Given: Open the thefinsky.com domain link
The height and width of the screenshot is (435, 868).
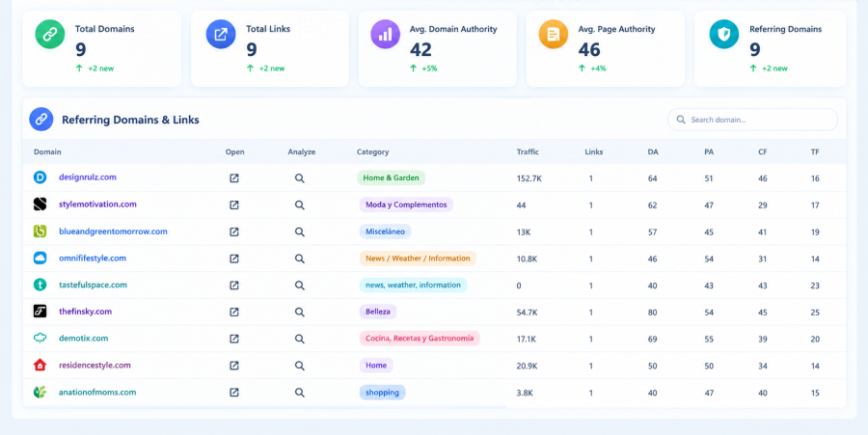Looking at the screenshot, I should [85, 312].
